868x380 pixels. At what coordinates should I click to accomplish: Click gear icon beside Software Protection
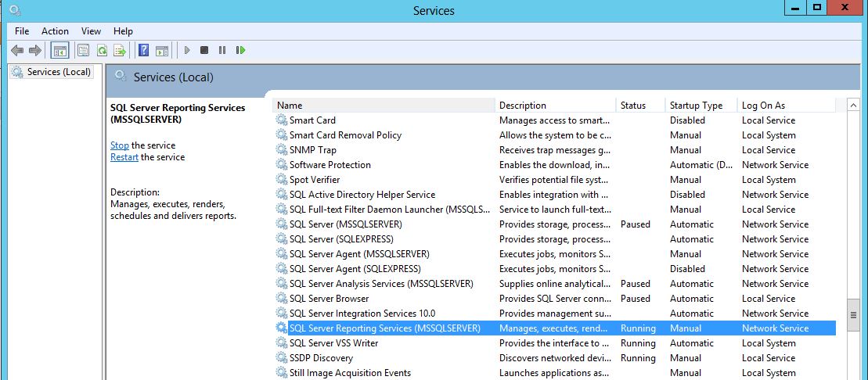(282, 165)
